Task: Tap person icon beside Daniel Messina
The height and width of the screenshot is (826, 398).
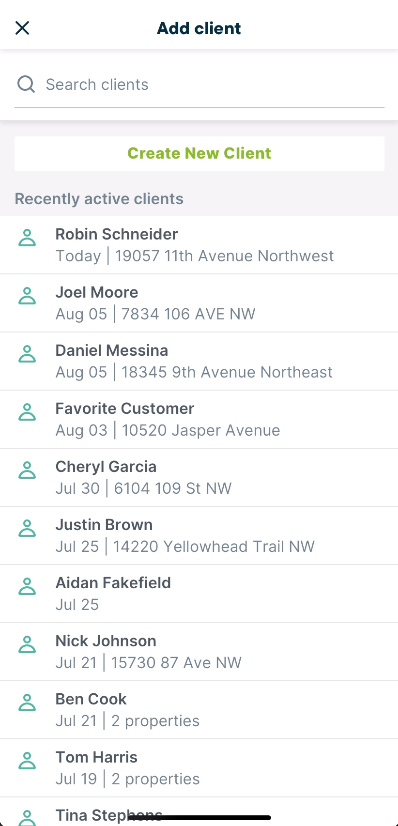Action: coord(27,354)
